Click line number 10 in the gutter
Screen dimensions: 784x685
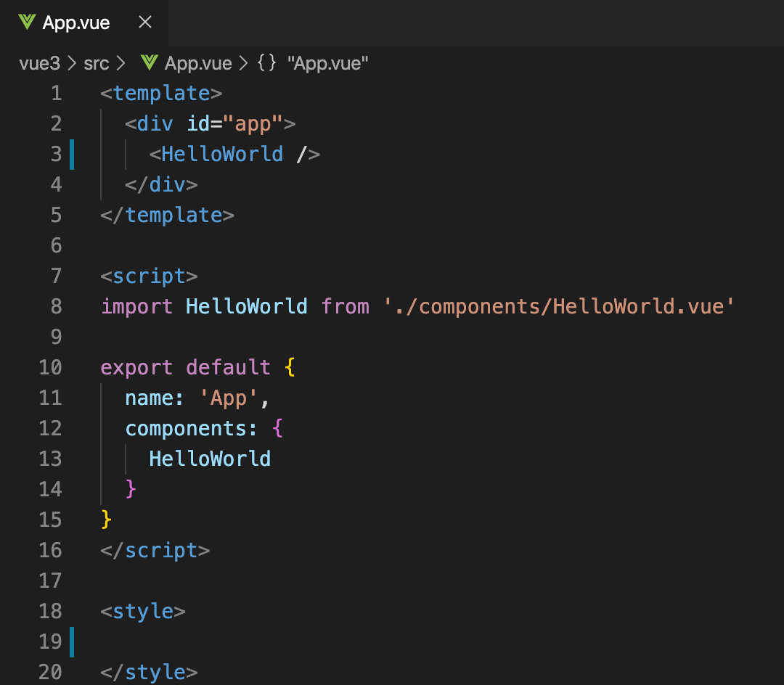(x=50, y=367)
